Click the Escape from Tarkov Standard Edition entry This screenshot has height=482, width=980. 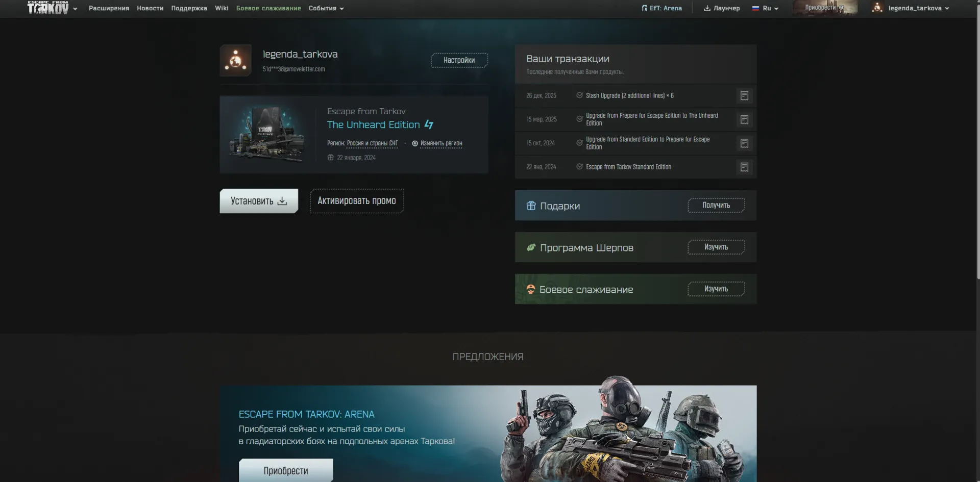(x=628, y=167)
